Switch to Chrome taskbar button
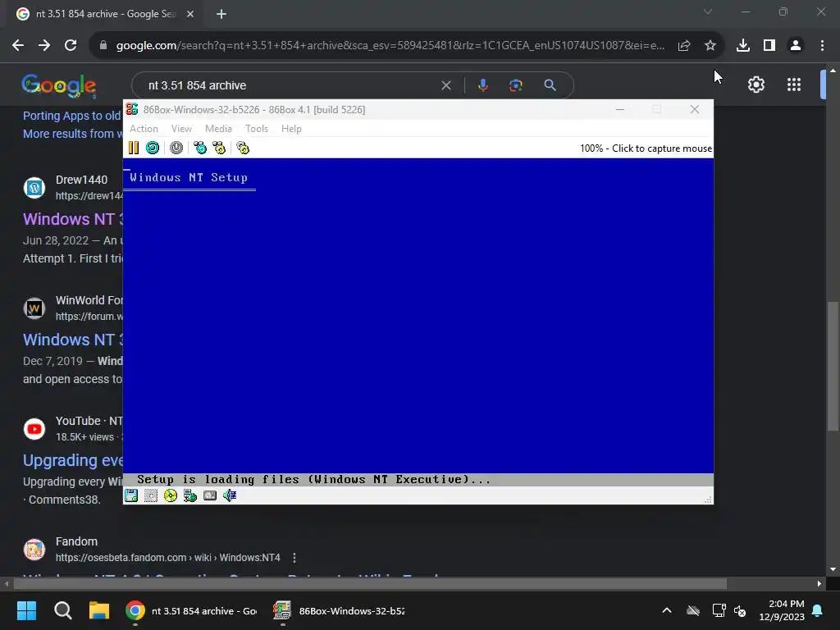 point(192,610)
